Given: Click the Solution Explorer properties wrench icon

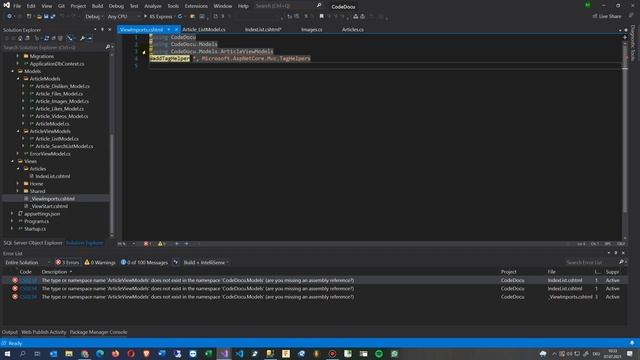Looking at the screenshot, I should point(82,38).
